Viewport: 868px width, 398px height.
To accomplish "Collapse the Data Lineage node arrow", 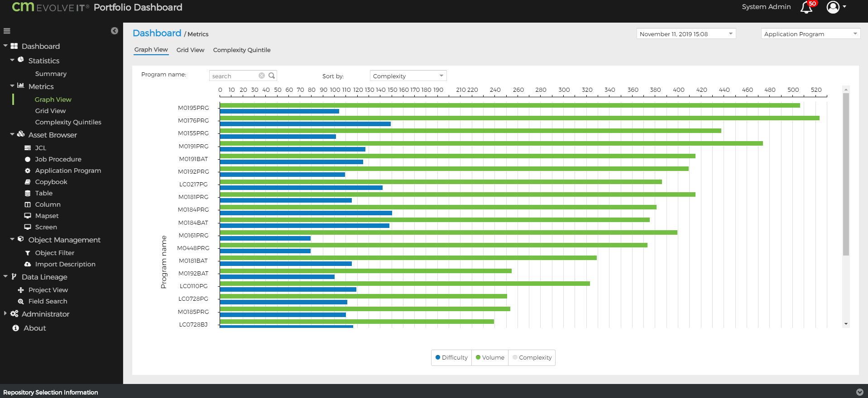I will click(5, 276).
